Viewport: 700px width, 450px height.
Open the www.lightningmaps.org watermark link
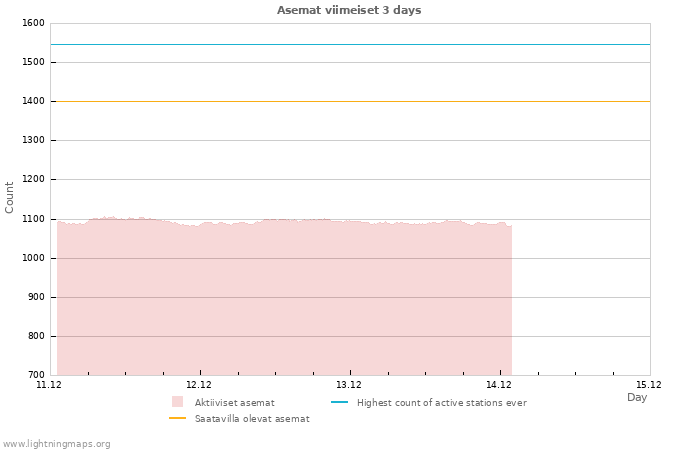pyautogui.click(x=57, y=444)
